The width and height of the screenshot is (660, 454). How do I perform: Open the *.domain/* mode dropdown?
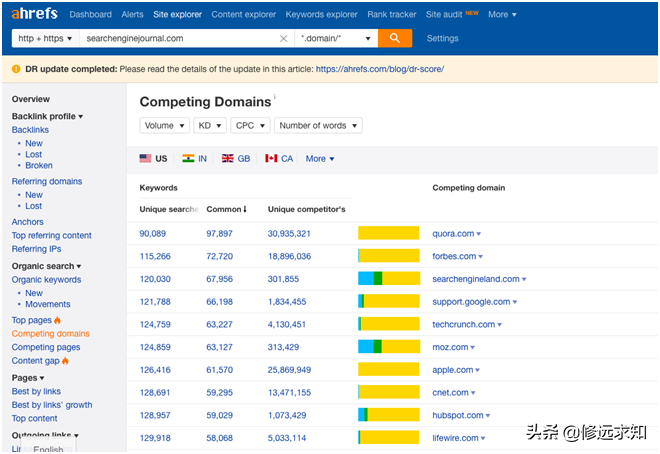(336, 38)
